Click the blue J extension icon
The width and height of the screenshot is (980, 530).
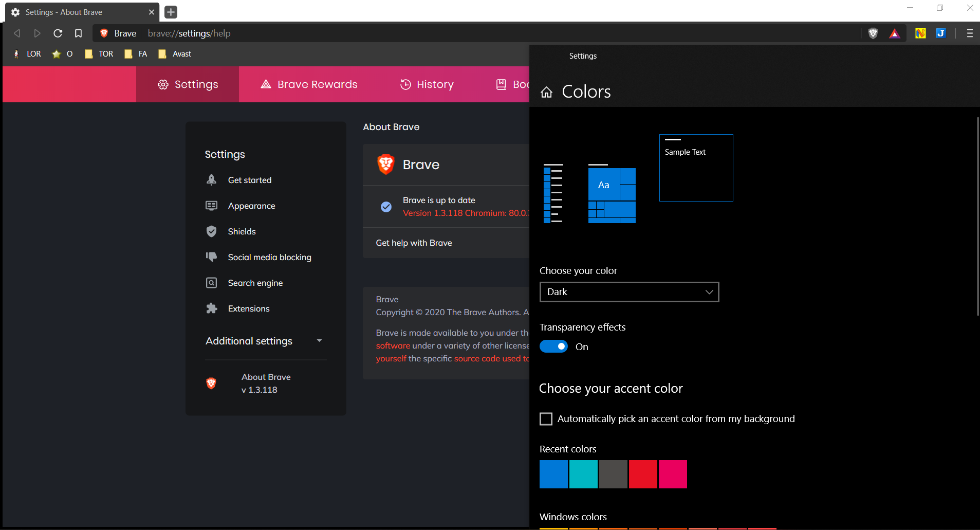coord(941,33)
